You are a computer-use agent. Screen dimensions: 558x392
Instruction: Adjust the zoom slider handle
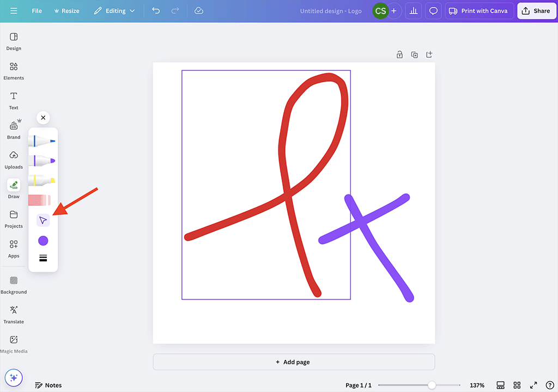click(x=432, y=385)
